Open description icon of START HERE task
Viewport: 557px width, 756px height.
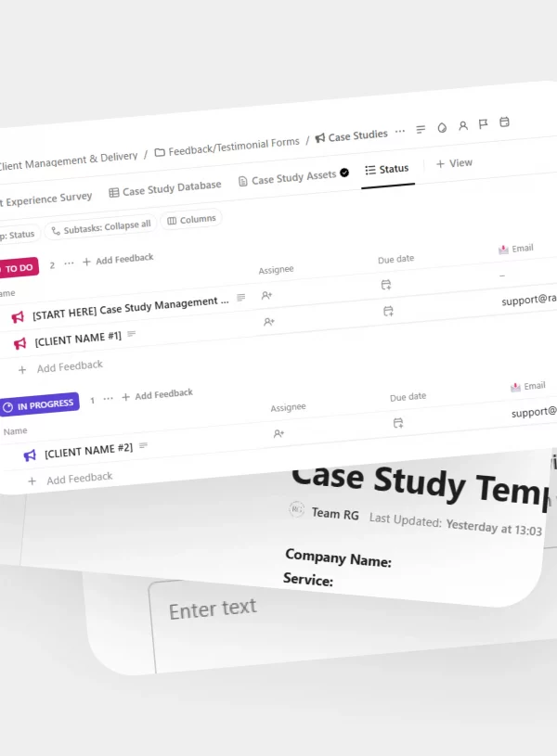coord(240,298)
